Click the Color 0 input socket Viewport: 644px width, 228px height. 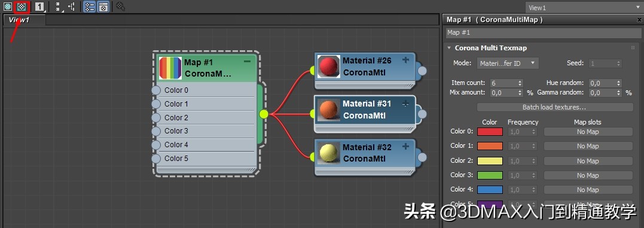[156, 90]
